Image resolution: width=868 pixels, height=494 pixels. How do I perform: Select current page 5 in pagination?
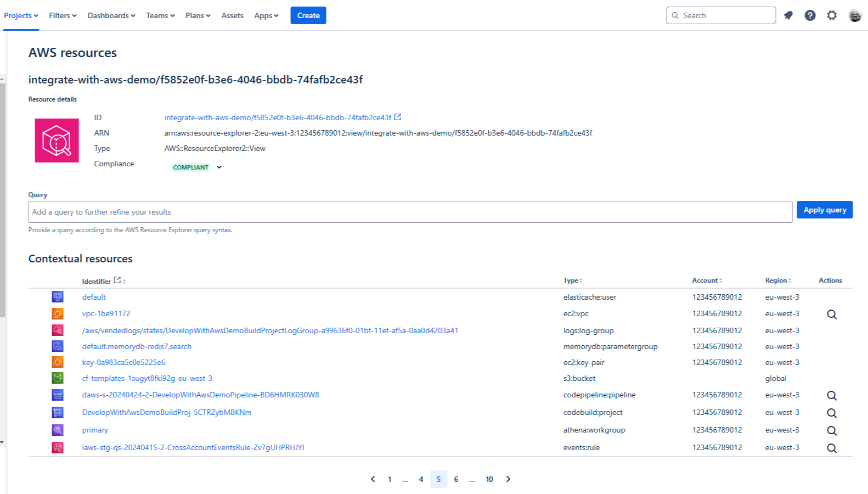click(438, 479)
